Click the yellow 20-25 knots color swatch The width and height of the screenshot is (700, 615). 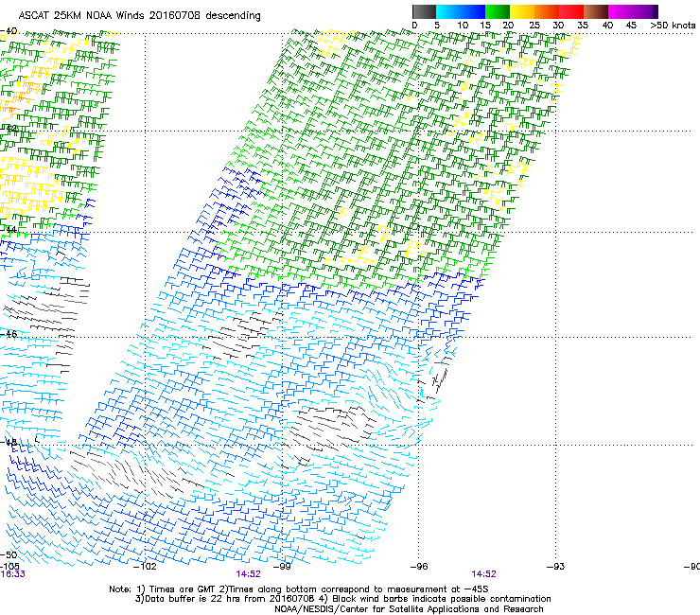(x=522, y=11)
